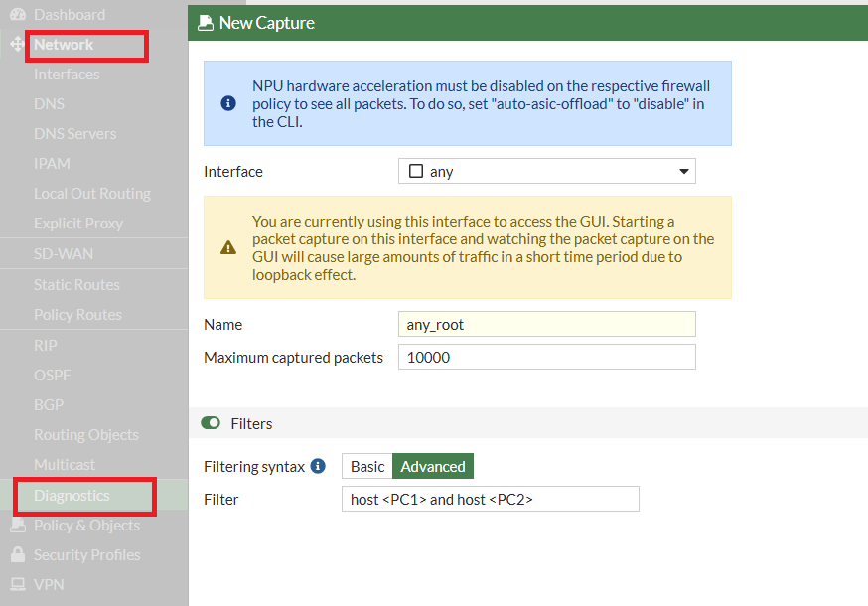Image resolution: width=868 pixels, height=606 pixels.
Task: Select Advanced filtering syntax
Action: (432, 466)
